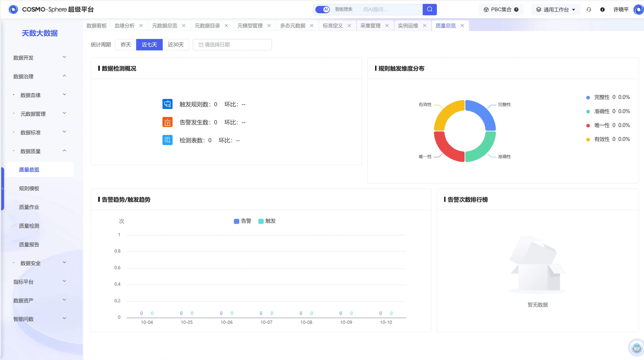Click the user avatar next to 许晓平
Image resolution: width=644 pixels, height=360 pixels.
click(x=639, y=10)
